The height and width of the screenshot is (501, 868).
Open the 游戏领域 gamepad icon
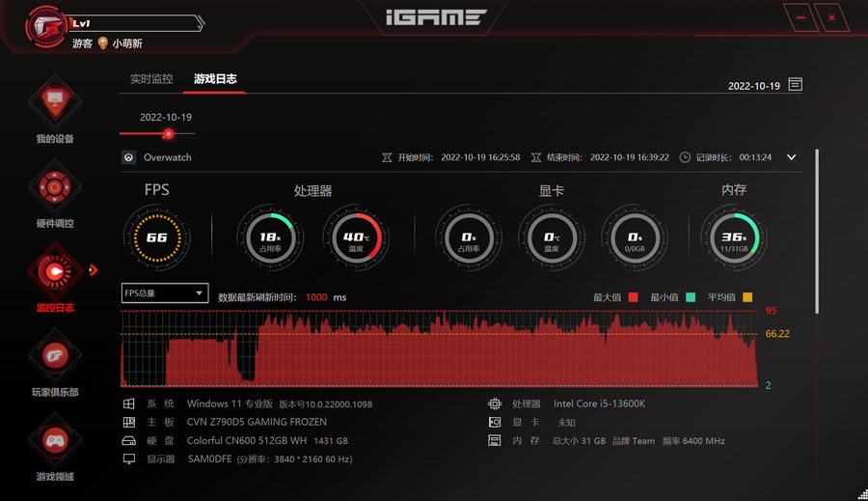(55, 440)
